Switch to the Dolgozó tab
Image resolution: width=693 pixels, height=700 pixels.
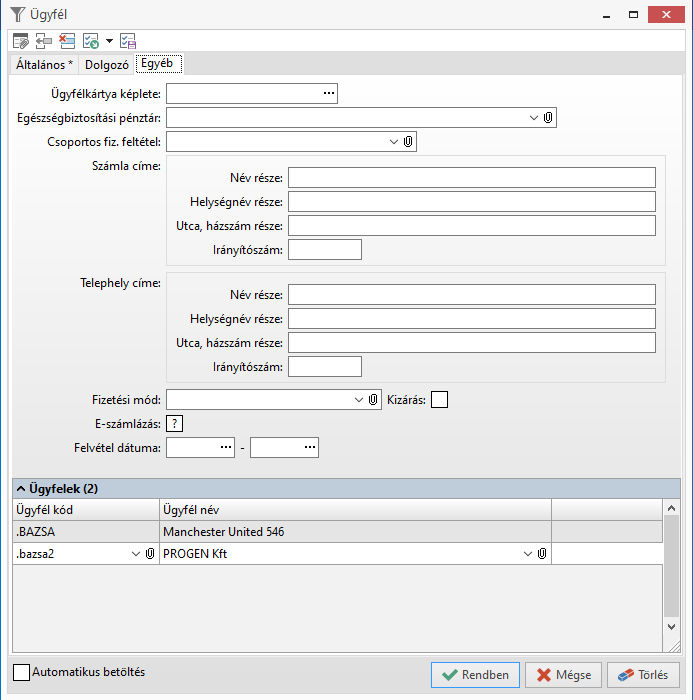pyautogui.click(x=107, y=65)
